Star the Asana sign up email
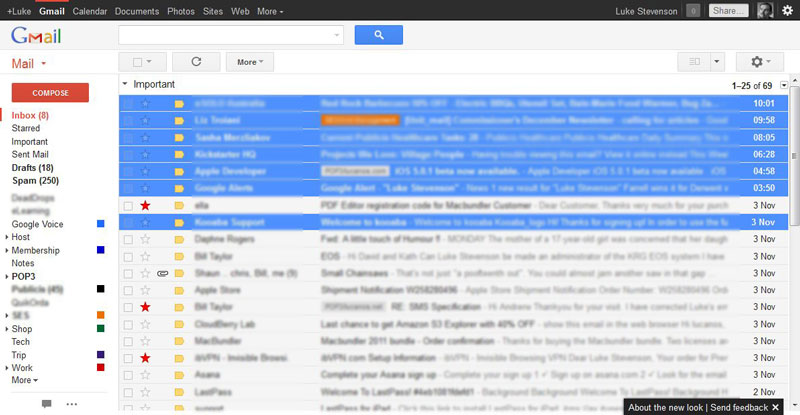Viewport: 800px width, 415px height. coord(145,375)
